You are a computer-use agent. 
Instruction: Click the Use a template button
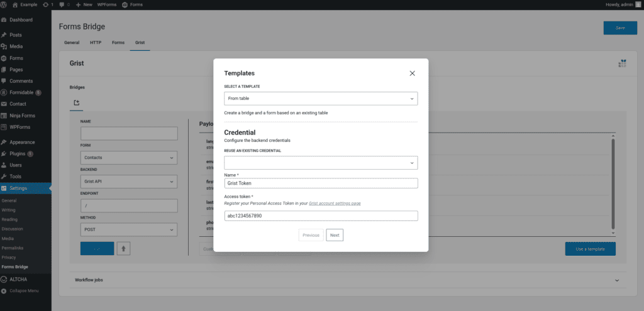pyautogui.click(x=590, y=249)
